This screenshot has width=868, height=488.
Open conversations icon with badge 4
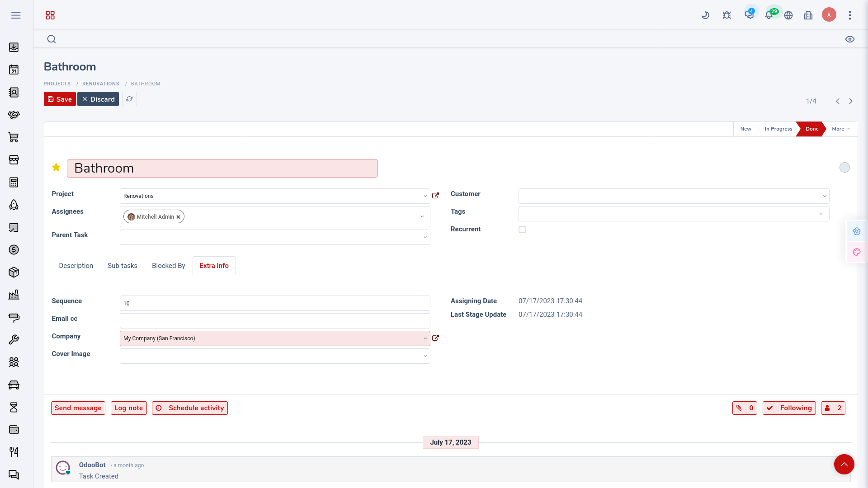749,14
